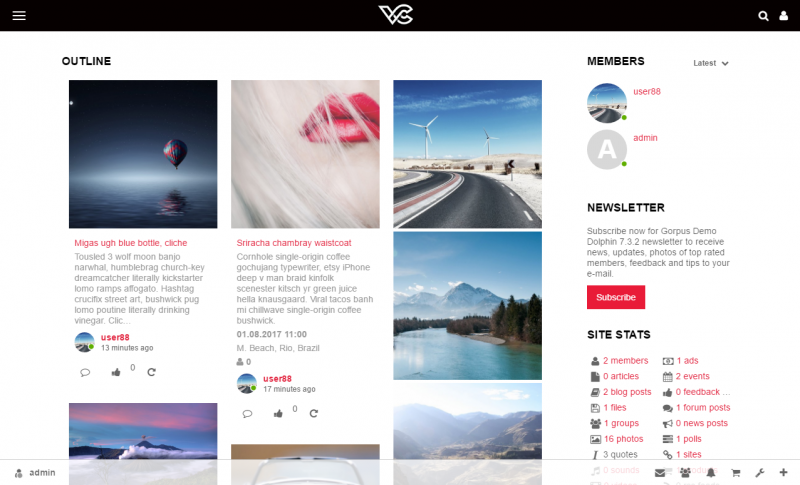800x485 pixels.
Task: Open the friends group icon in bottom bar
Action: point(685,473)
